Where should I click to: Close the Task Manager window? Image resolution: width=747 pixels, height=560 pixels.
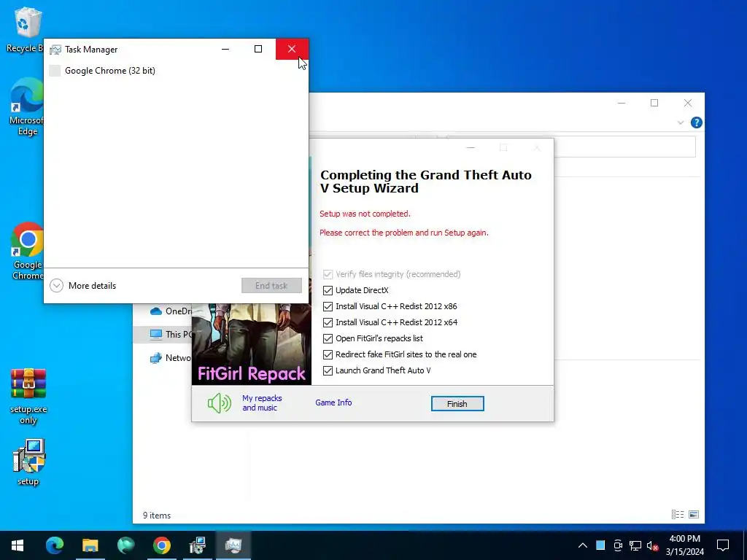click(292, 49)
